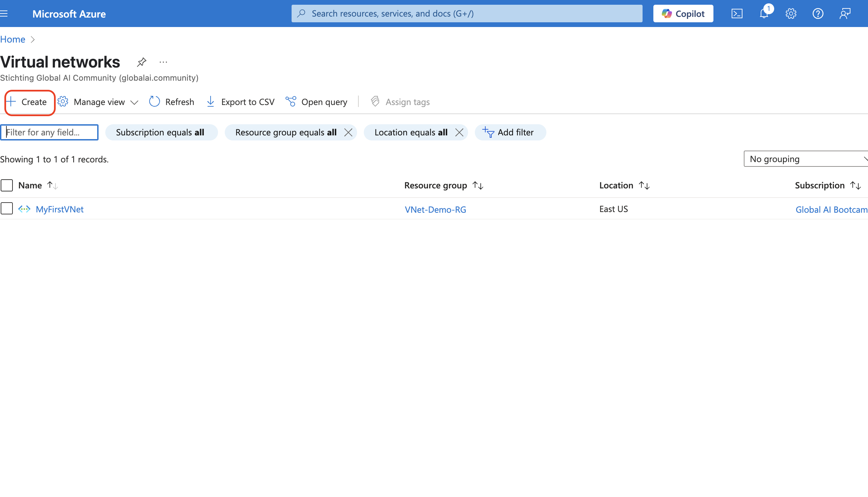The image size is (868, 497).
Task: Open the more options ellipsis
Action: click(x=163, y=62)
